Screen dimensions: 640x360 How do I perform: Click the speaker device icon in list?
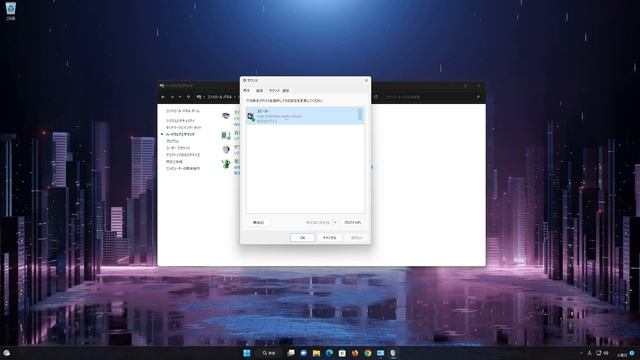[251, 117]
